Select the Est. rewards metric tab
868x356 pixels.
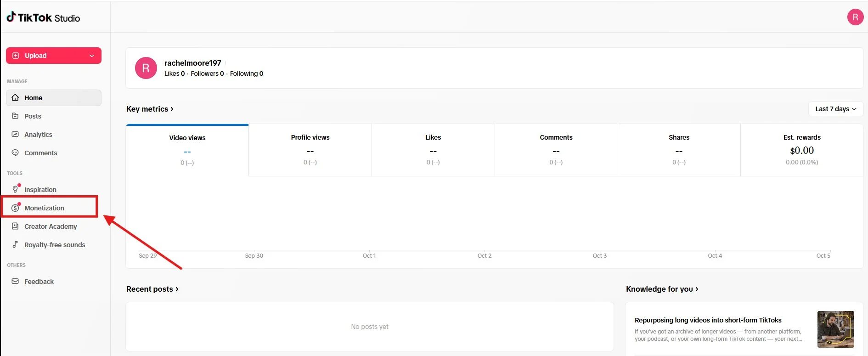click(802, 150)
